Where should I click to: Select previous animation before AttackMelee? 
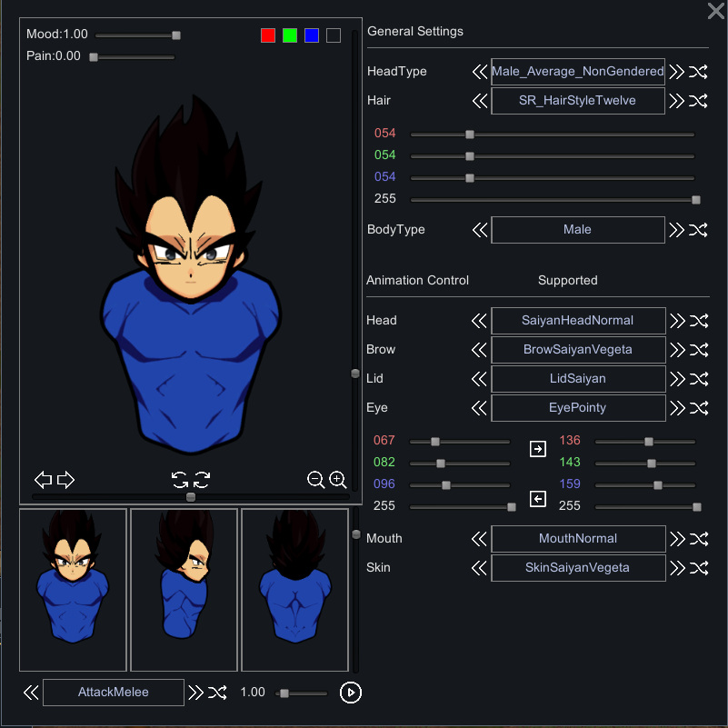[31, 693]
